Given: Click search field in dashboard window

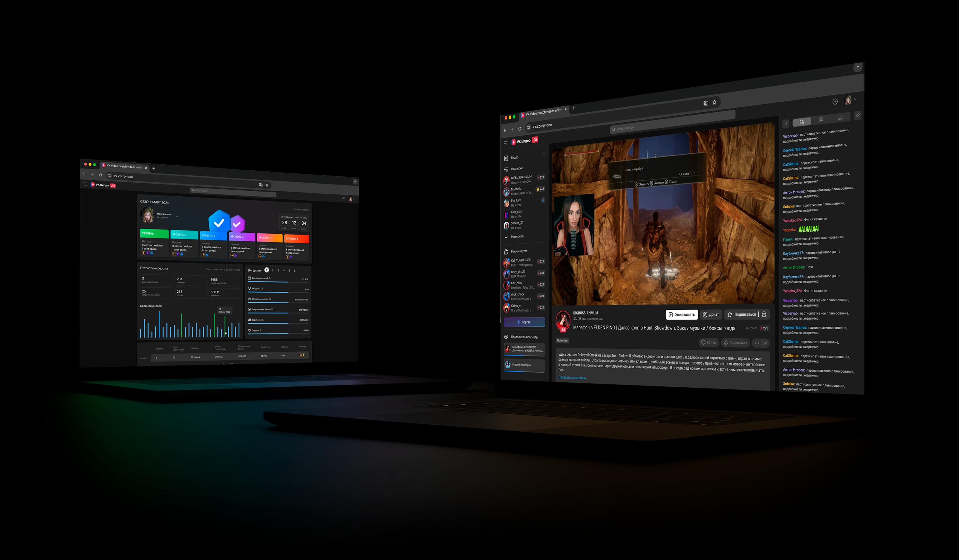Looking at the screenshot, I should 233,192.
